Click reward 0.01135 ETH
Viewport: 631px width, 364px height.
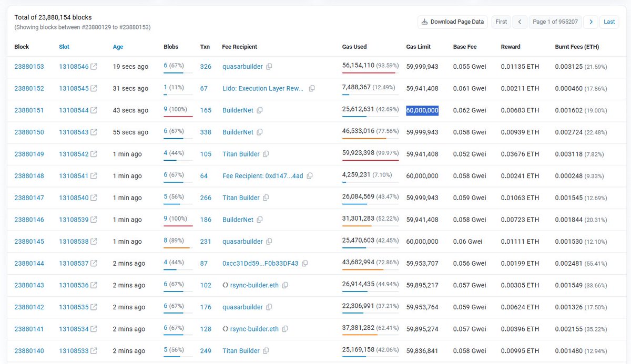pyautogui.click(x=520, y=67)
